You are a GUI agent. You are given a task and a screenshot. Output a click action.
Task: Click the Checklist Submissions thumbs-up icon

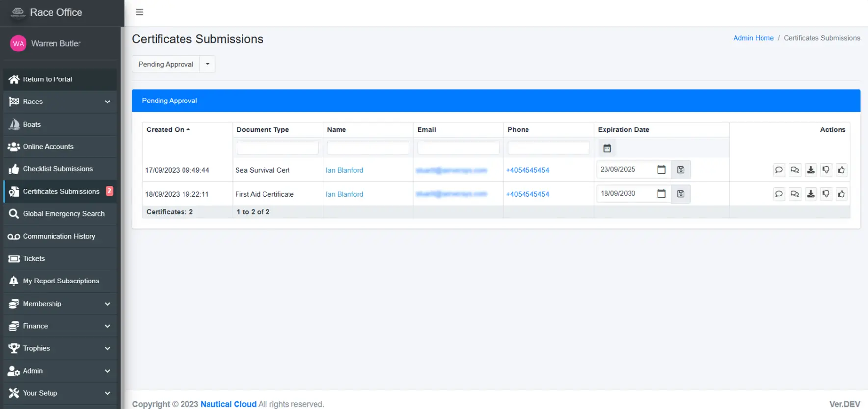coord(14,169)
